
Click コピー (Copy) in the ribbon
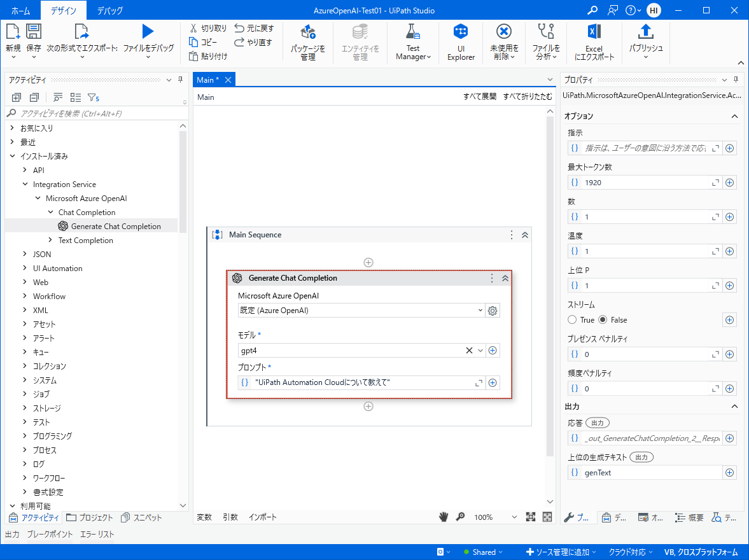(203, 42)
